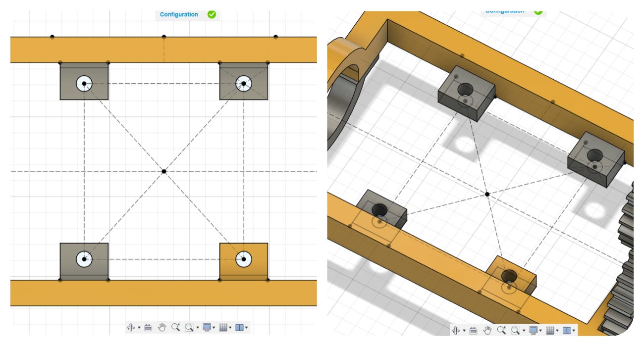Select Orbit tool in the top-view panel
This screenshot has width=644, height=345.
pos(131,327)
